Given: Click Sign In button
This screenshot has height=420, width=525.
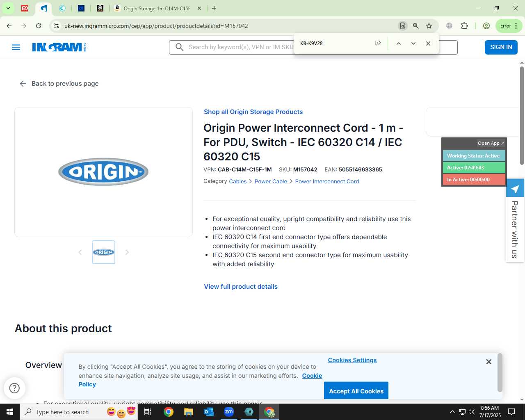Looking at the screenshot, I should point(501,47).
